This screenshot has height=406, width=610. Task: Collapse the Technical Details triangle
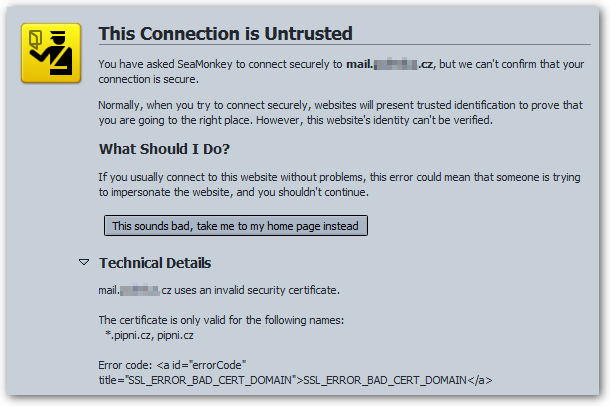(84, 262)
